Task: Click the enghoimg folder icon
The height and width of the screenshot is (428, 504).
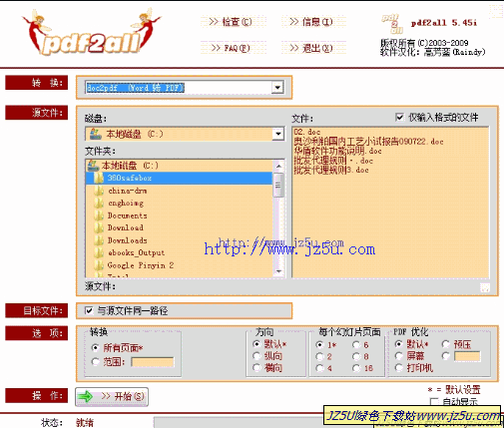Action: (99, 203)
